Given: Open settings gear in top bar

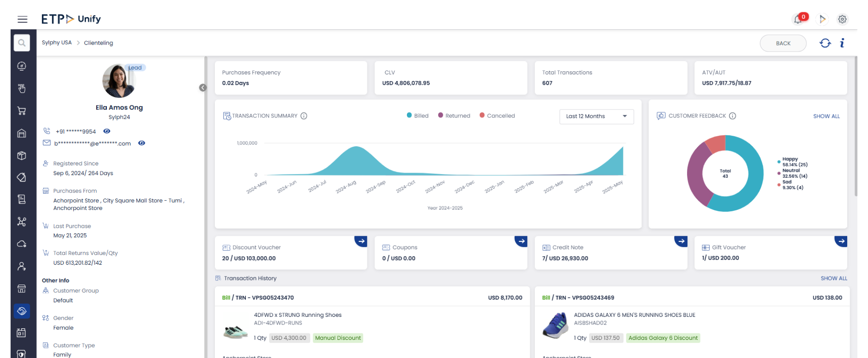Looking at the screenshot, I should (842, 19).
